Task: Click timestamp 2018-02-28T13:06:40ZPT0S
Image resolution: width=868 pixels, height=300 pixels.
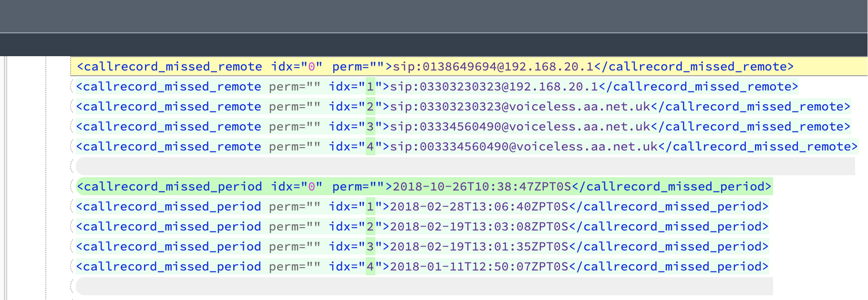Action: click(479, 207)
